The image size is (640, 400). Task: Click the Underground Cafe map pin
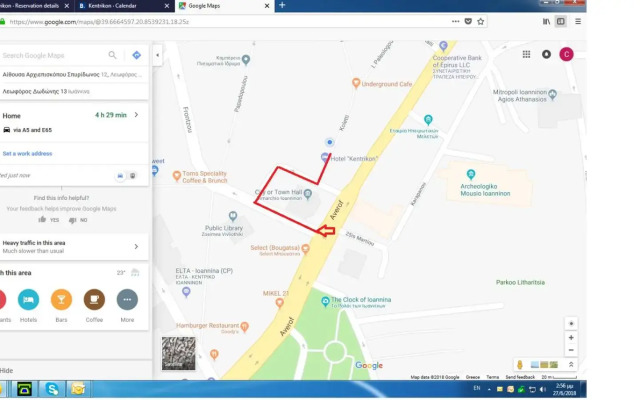356,83
